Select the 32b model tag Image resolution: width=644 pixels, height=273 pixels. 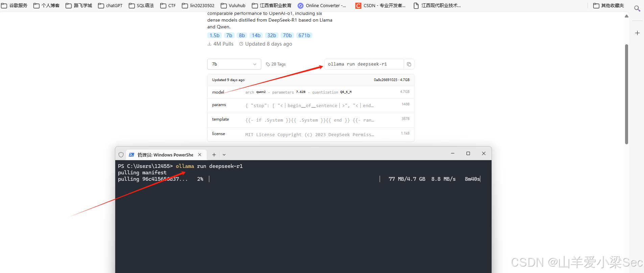coord(272,35)
